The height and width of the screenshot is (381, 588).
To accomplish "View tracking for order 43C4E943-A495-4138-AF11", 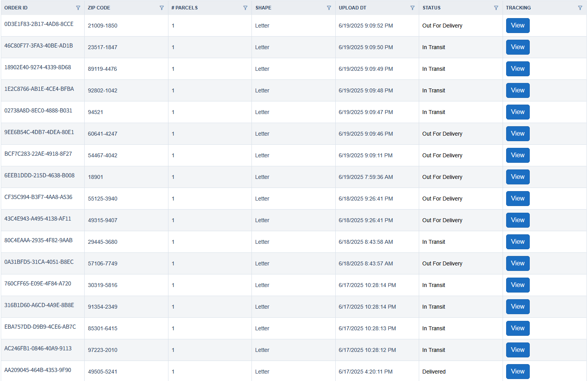I will pos(518,220).
